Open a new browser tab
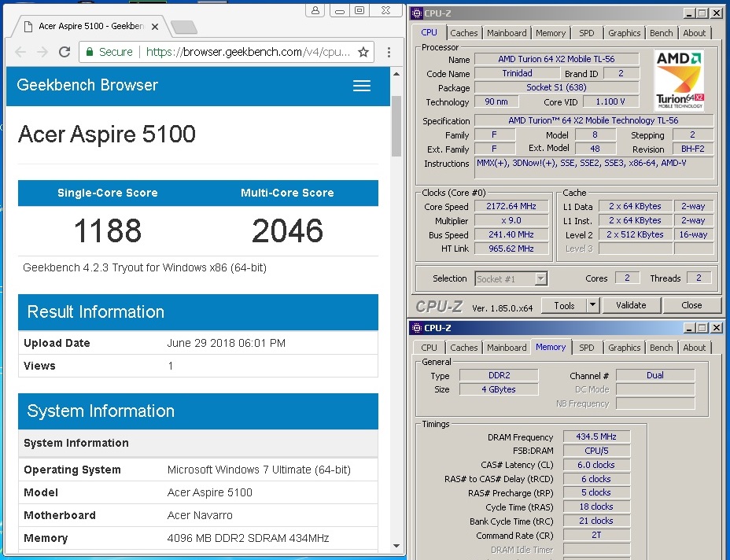 tap(184, 28)
